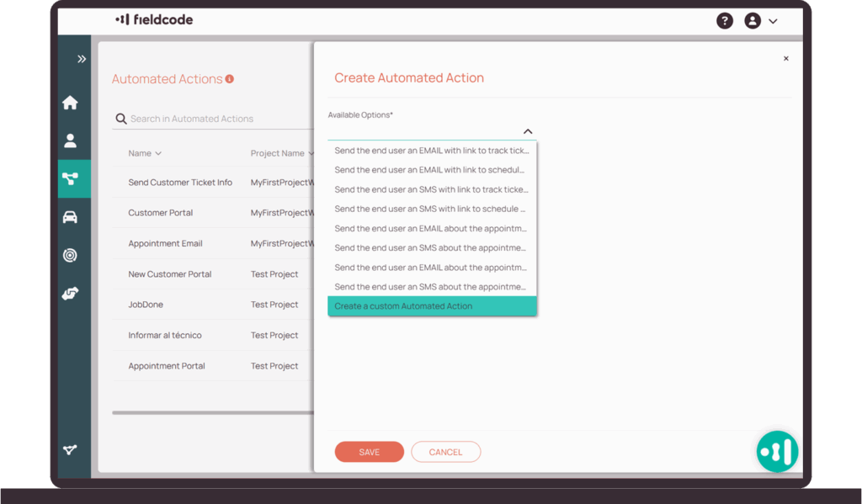Select first EMAIL link to track ticket option
The image size is (862, 504).
point(431,151)
